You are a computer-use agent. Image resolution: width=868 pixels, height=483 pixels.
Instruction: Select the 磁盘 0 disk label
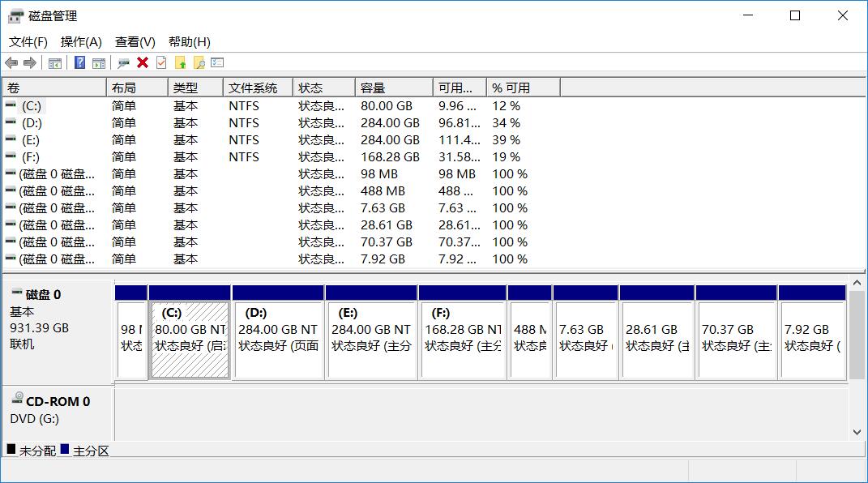pos(43,295)
